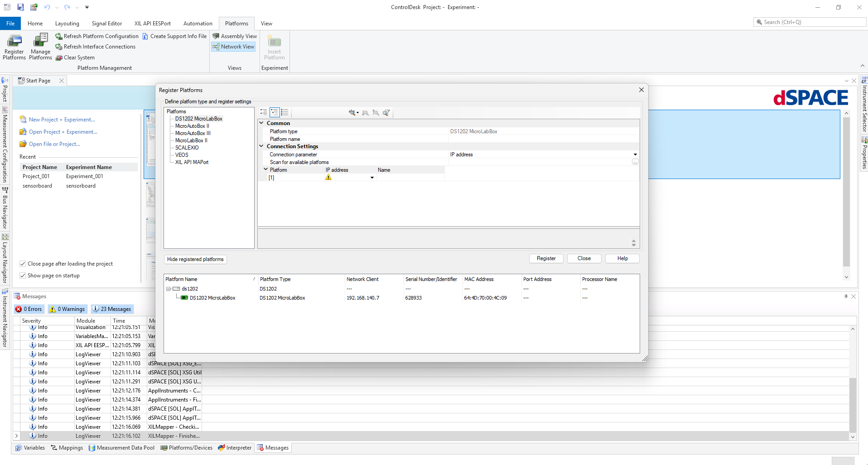Viewport: 868px width, 465px height.
Task: Open Manage Platforms from the ribbon
Action: [x=40, y=47]
